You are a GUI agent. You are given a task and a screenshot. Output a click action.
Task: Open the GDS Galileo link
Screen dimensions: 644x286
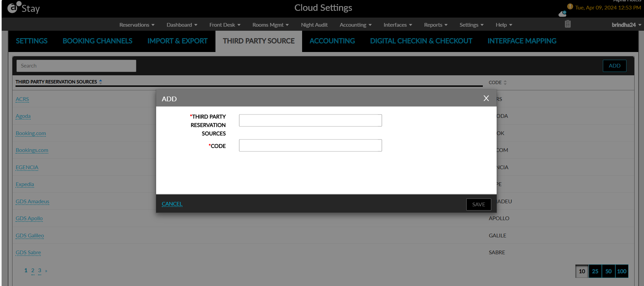30,236
